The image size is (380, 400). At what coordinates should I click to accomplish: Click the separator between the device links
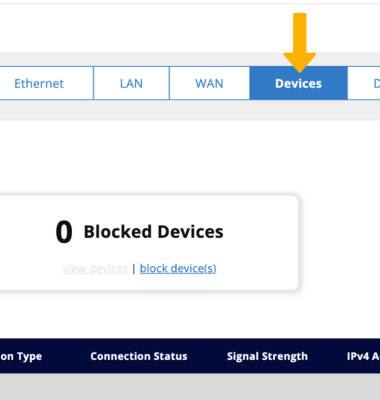click(x=134, y=268)
